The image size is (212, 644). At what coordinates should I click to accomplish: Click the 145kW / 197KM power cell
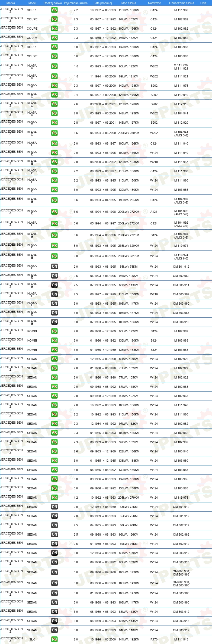pos(129,123)
